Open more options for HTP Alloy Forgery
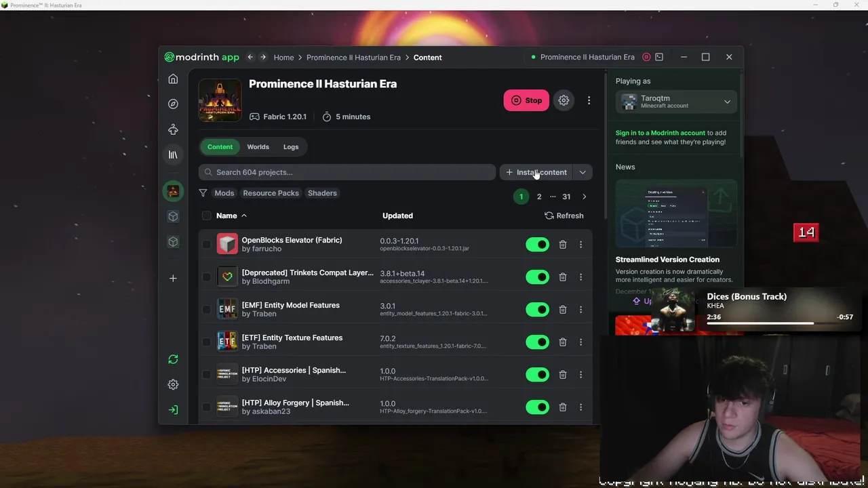This screenshot has height=488, width=868. [580, 407]
